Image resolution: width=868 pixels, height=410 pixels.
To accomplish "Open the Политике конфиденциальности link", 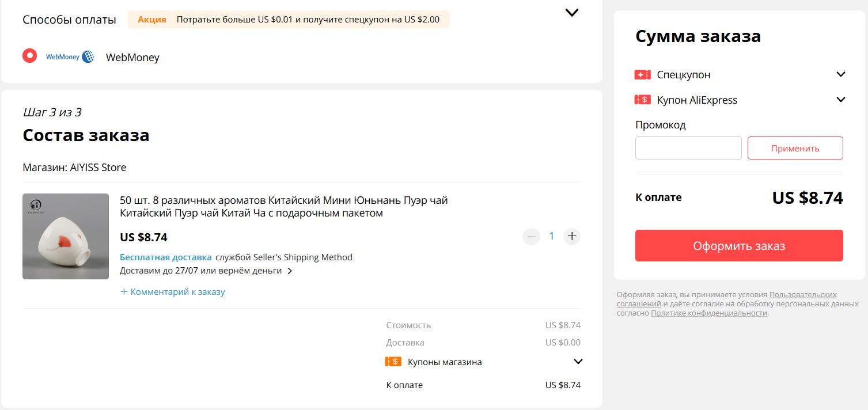I will click(x=709, y=313).
